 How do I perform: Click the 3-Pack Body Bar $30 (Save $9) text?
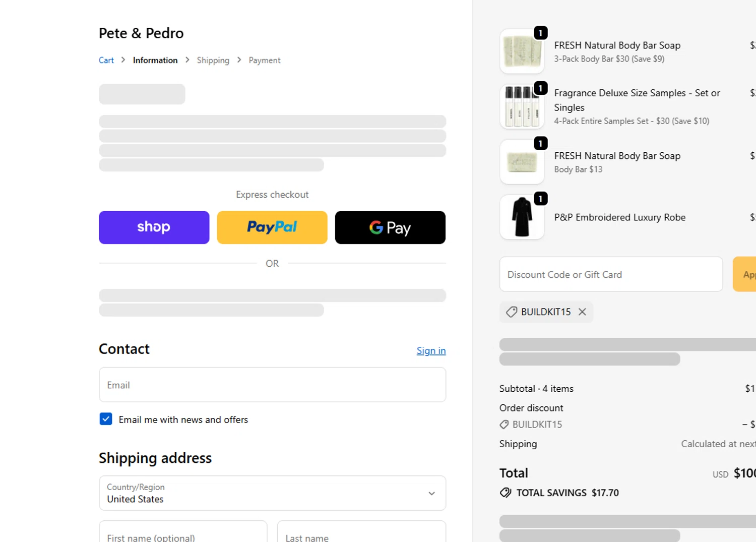(609, 58)
